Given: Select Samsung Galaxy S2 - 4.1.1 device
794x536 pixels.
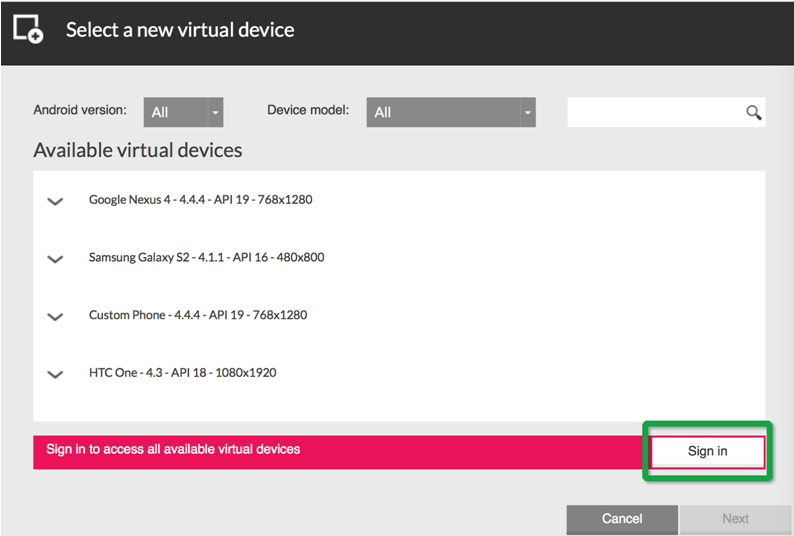Looking at the screenshot, I should point(207,257).
